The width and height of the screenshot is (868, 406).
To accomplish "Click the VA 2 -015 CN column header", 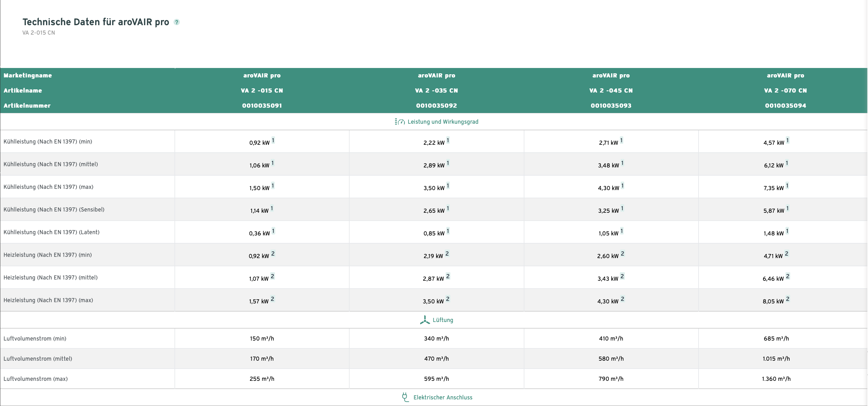I will coord(262,91).
